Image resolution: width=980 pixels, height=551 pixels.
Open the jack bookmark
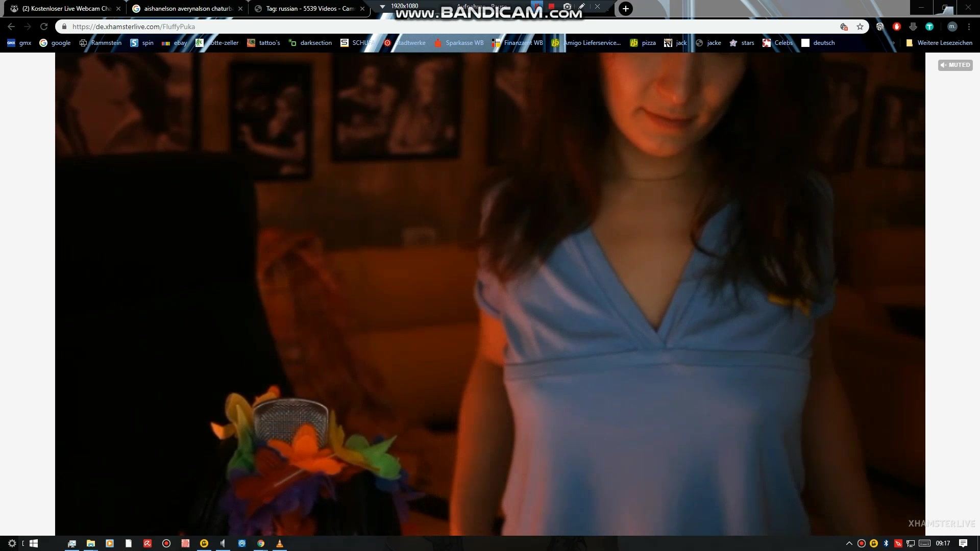tap(675, 43)
